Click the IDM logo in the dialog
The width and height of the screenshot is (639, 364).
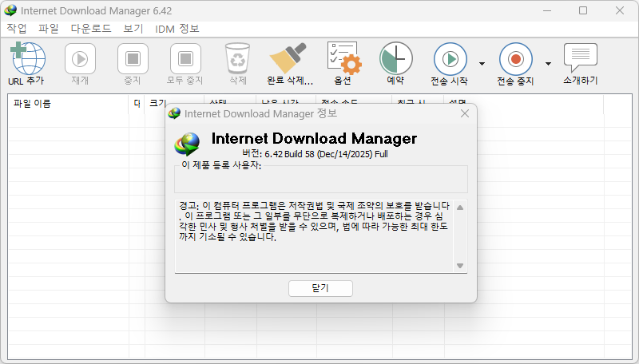click(187, 144)
